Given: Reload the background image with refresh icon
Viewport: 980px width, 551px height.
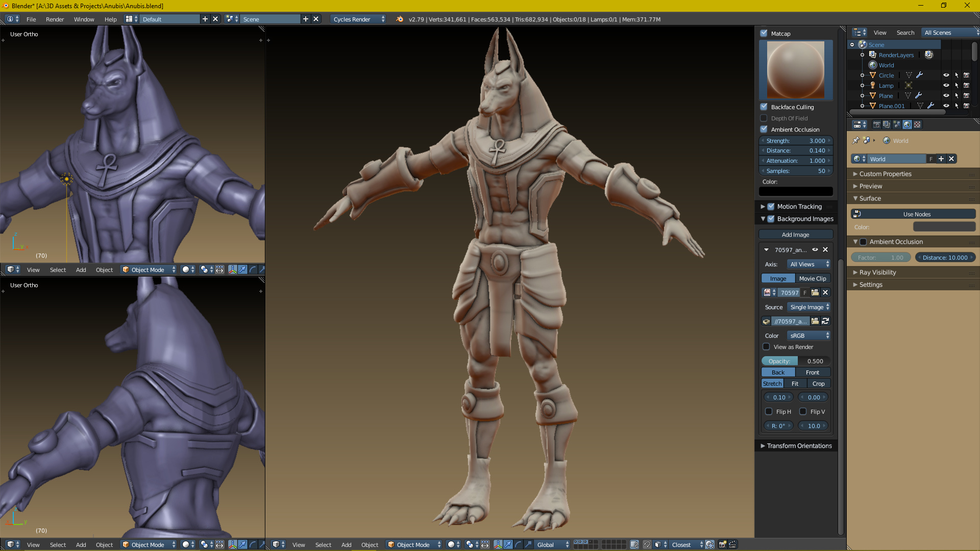Looking at the screenshot, I should click(x=825, y=321).
